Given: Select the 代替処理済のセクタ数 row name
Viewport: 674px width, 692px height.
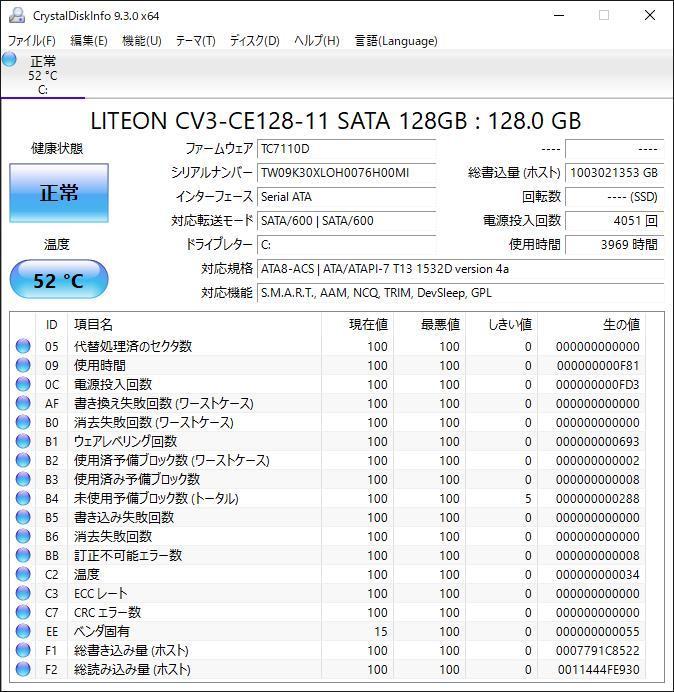Looking at the screenshot, I should click(133, 346).
